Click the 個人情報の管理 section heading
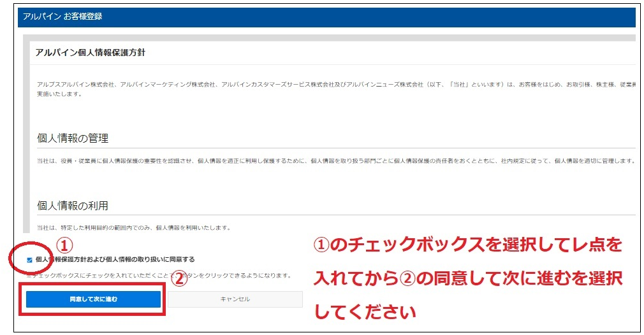This screenshot has width=644, height=335. 73,138
